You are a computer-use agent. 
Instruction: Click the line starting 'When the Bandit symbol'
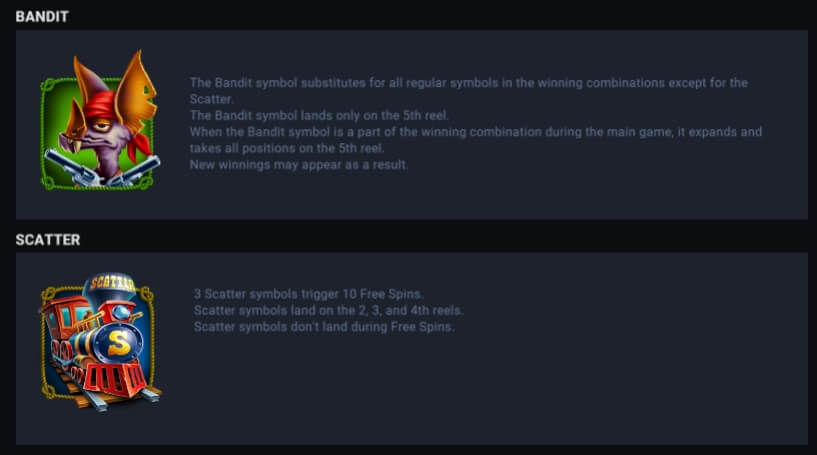pyautogui.click(x=476, y=140)
